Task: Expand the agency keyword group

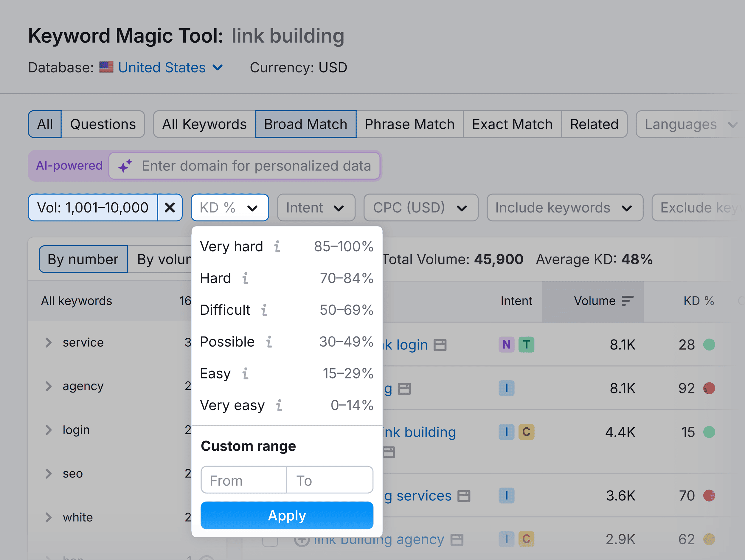Action: click(49, 386)
